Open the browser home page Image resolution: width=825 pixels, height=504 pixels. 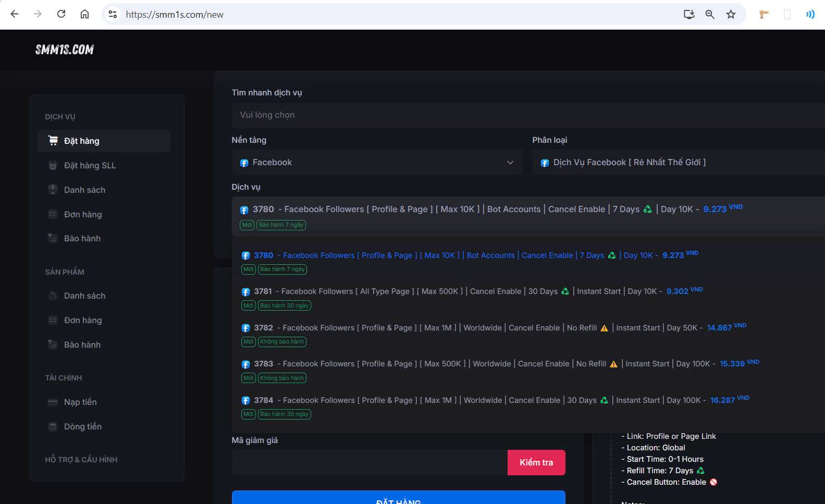(x=84, y=14)
